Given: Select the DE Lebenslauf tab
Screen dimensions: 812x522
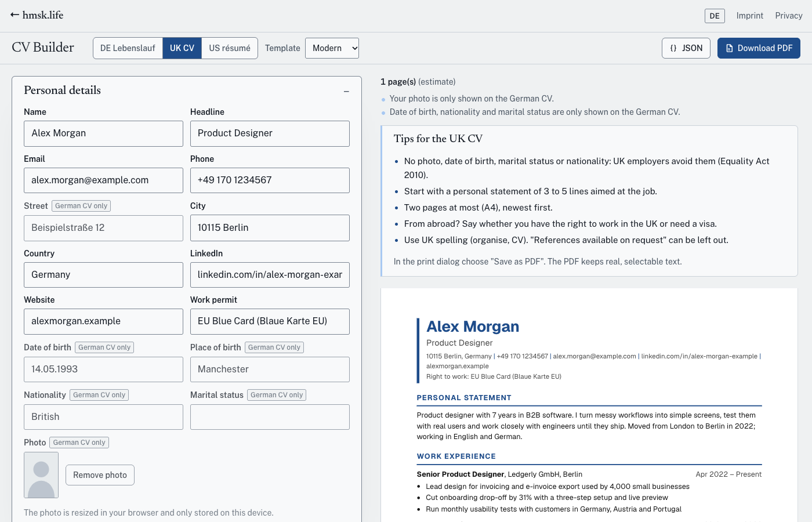Looking at the screenshot, I should [128, 48].
